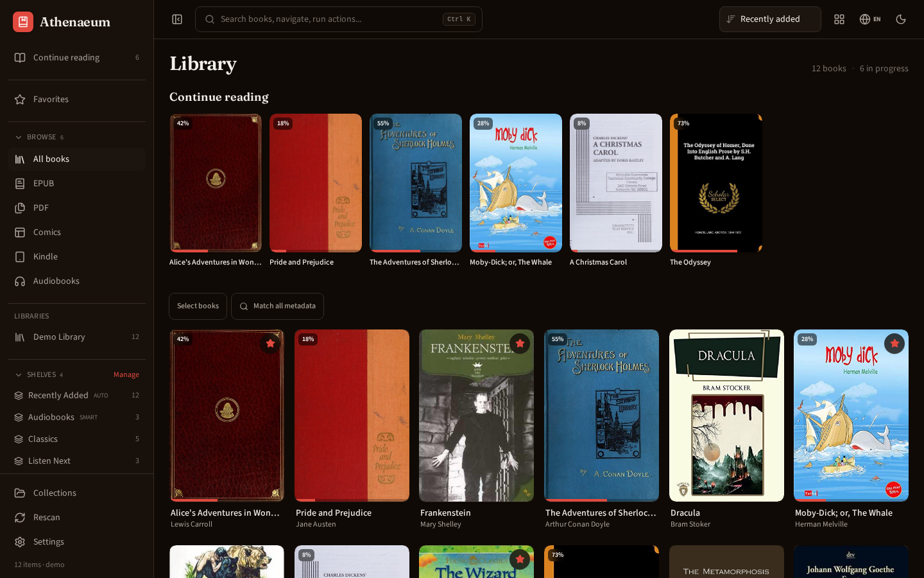Click the red Manage shelves link
Image resolution: width=924 pixels, height=578 pixels.
pos(126,375)
